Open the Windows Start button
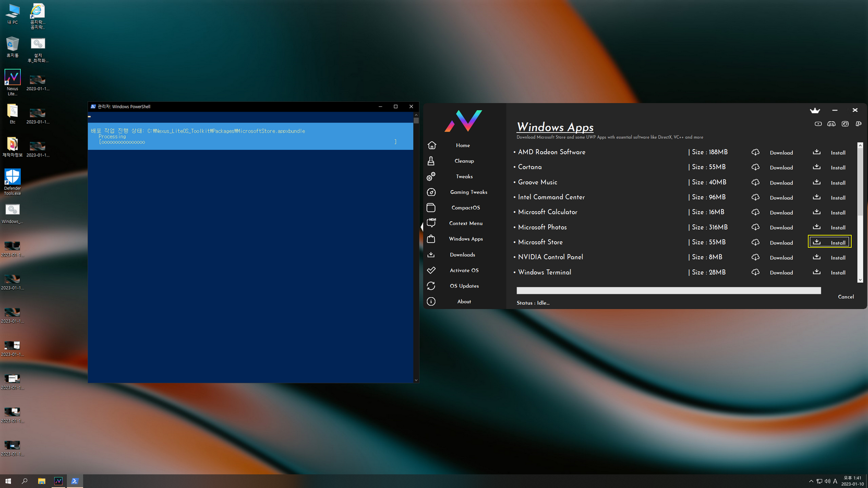The width and height of the screenshot is (868, 488). tap(8, 481)
